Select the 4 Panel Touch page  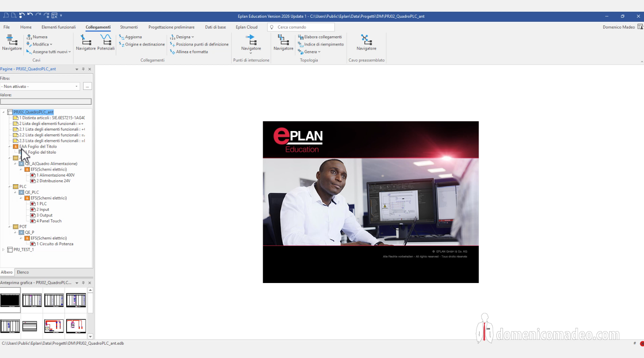[49, 221]
